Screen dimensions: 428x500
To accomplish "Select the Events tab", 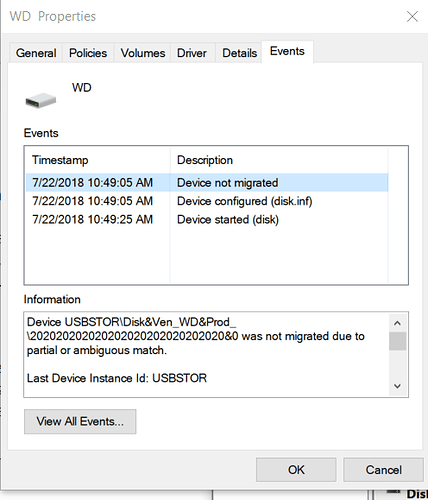I will coord(287,51).
